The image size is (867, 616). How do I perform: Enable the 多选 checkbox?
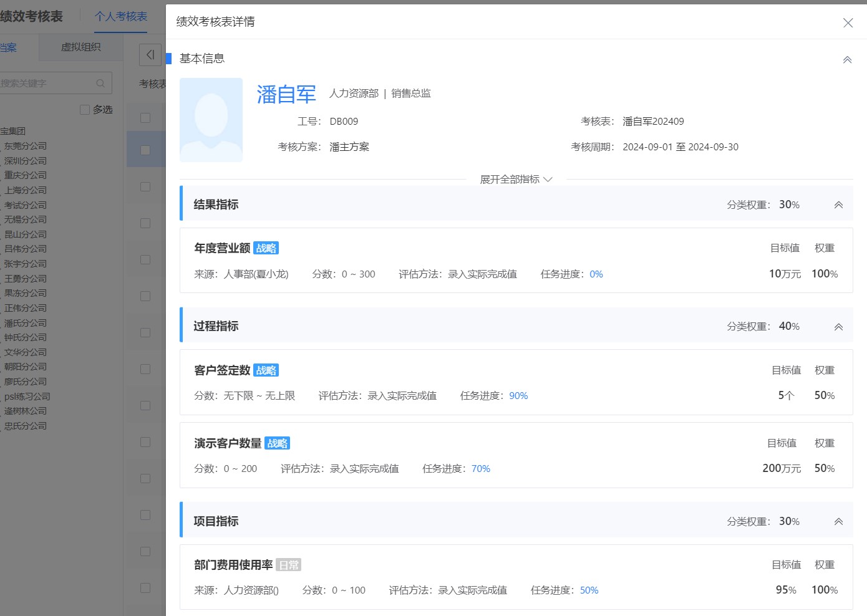click(x=84, y=109)
